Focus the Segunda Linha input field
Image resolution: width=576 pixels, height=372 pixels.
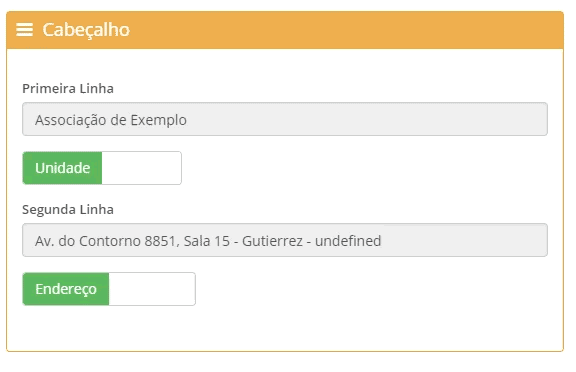pos(285,240)
